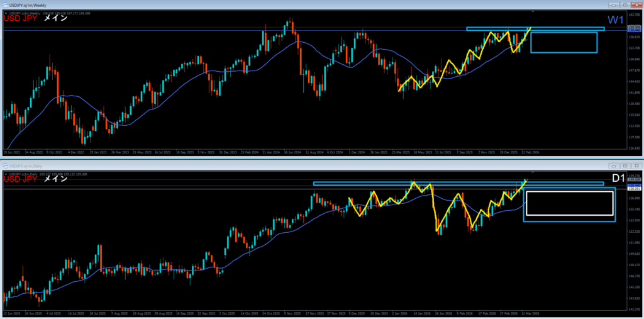Click 159.770 on the Daily price scale
This screenshot has width=644, height=319.
click(x=634, y=176)
